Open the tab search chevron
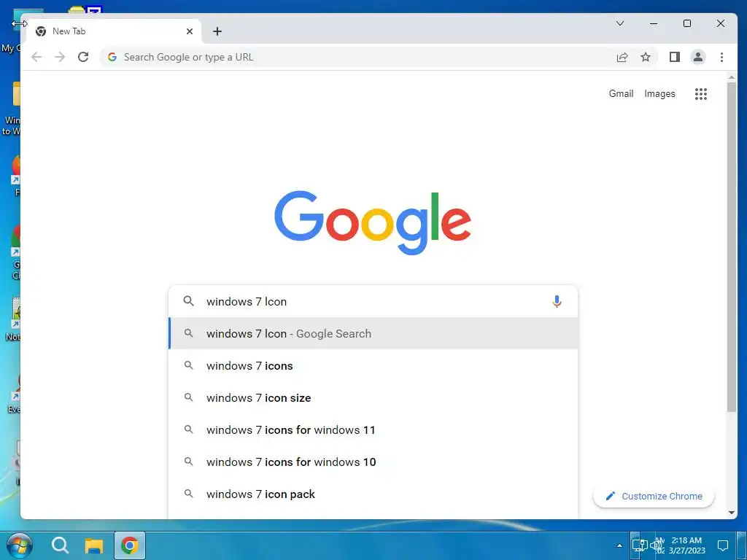747x560 pixels. (x=620, y=23)
